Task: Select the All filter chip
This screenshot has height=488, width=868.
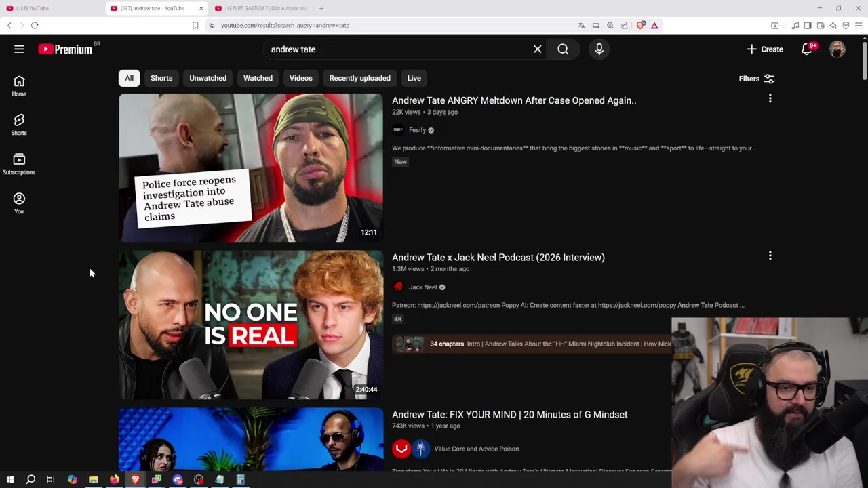Action: 129,78
